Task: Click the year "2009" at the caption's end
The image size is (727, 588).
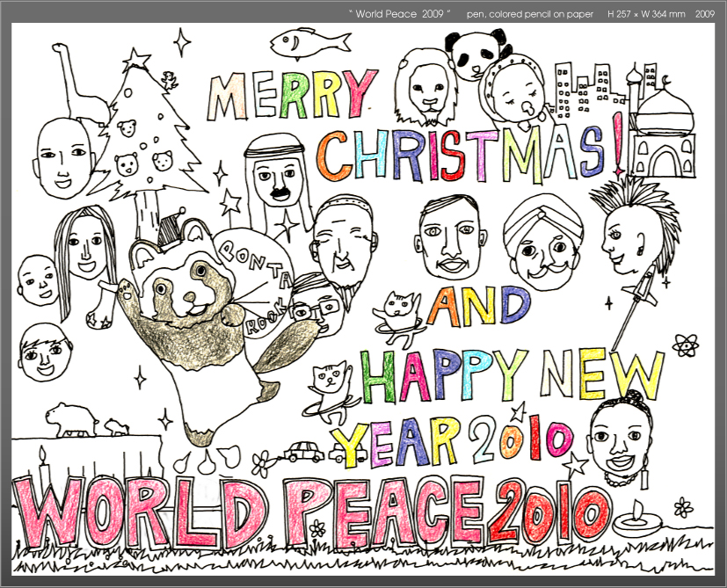Action: click(705, 14)
